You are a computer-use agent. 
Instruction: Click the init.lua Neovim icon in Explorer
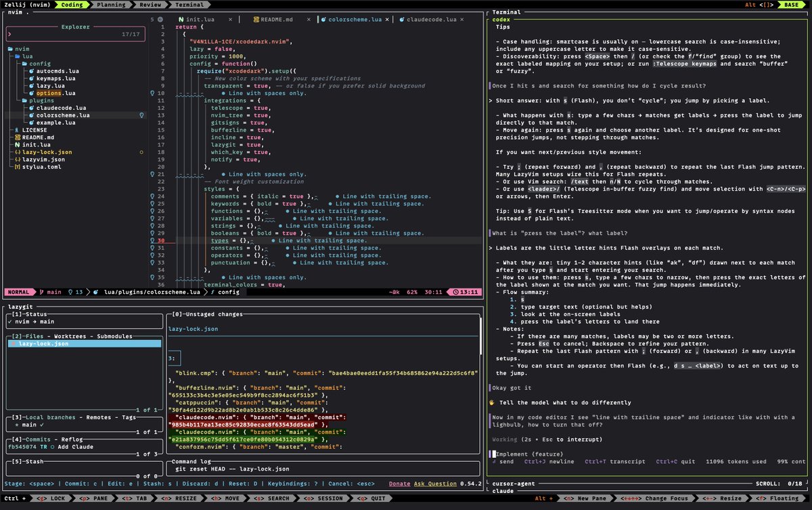tap(17, 145)
